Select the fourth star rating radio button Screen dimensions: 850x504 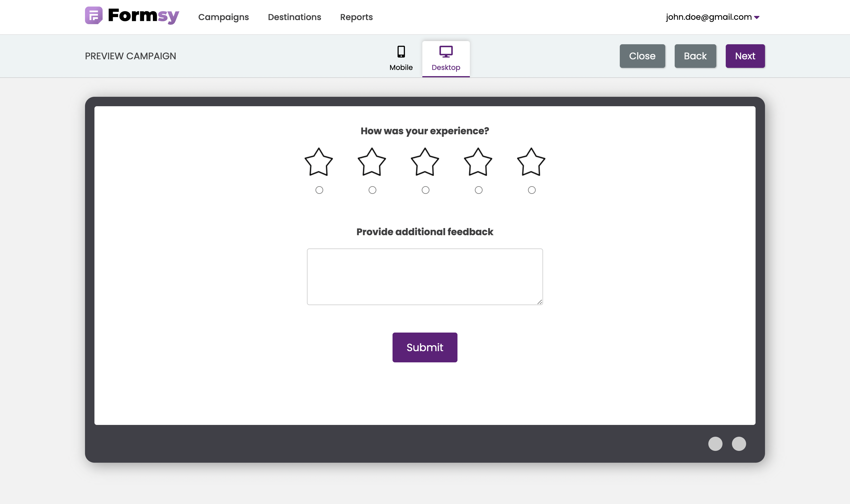tap(478, 190)
